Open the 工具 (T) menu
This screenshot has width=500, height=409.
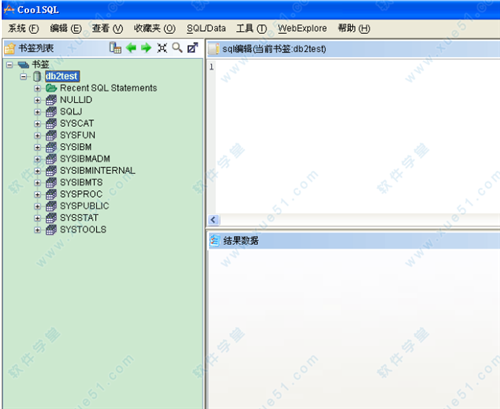click(x=252, y=29)
